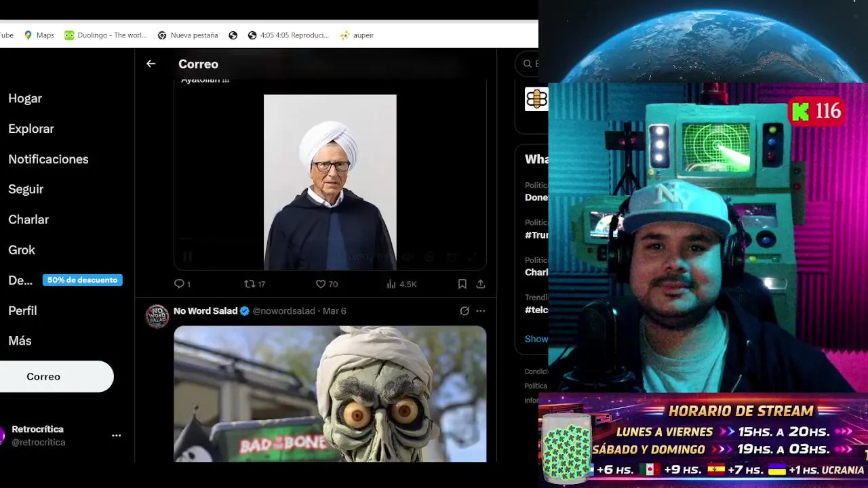Open the turban man photo
The image size is (868, 488).
pyautogui.click(x=330, y=182)
